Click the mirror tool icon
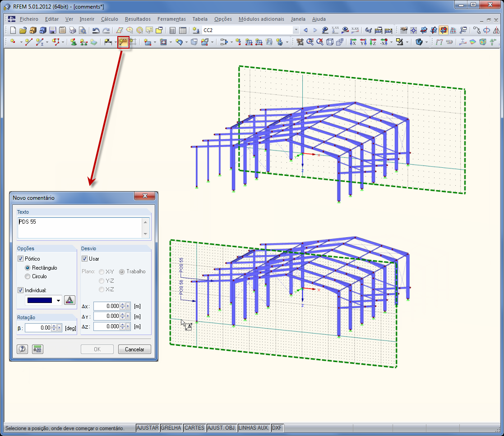This screenshot has height=436, width=504. [496, 30]
